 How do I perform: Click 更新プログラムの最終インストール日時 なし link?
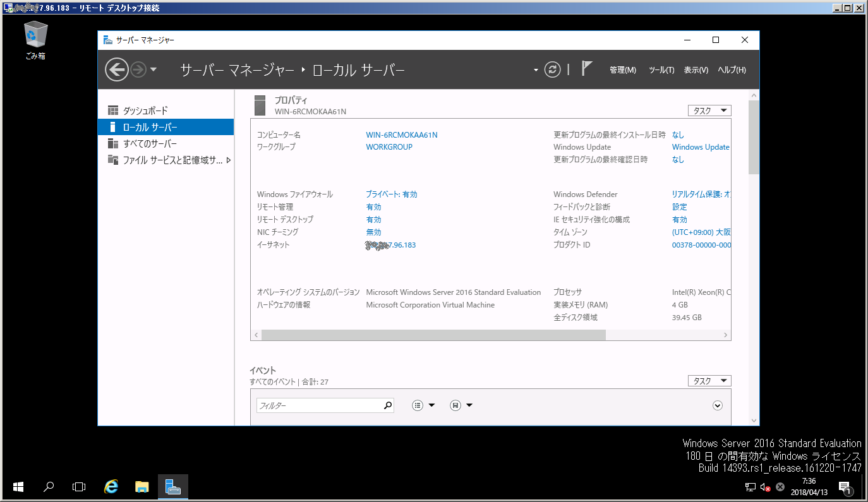678,134
